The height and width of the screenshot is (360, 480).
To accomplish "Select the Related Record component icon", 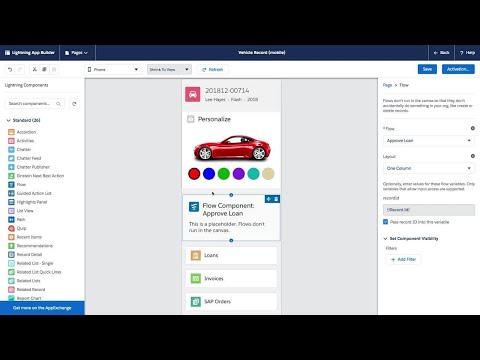I will tap(11, 289).
